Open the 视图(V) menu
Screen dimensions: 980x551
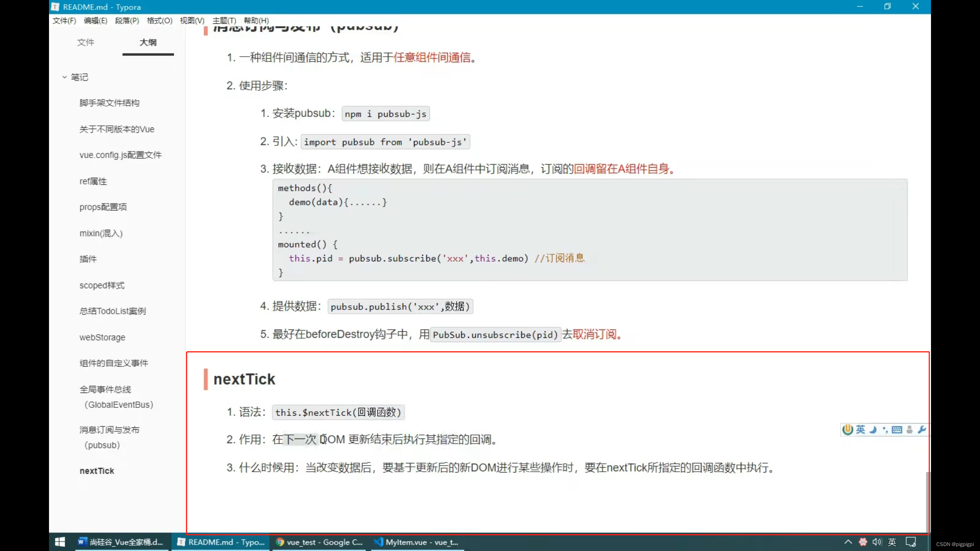[x=192, y=21]
